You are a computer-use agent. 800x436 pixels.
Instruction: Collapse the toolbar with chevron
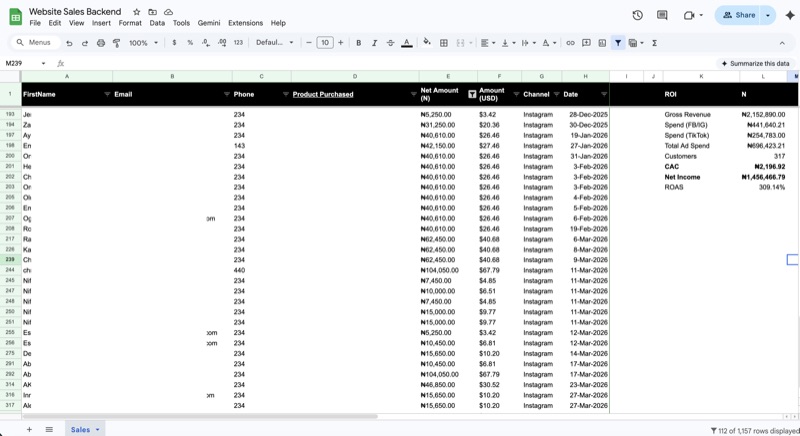click(x=782, y=43)
